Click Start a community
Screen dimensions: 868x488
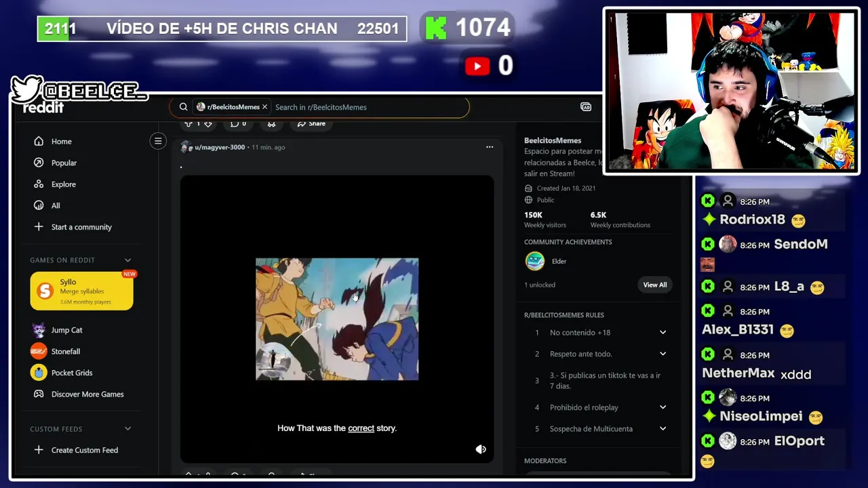click(x=81, y=227)
